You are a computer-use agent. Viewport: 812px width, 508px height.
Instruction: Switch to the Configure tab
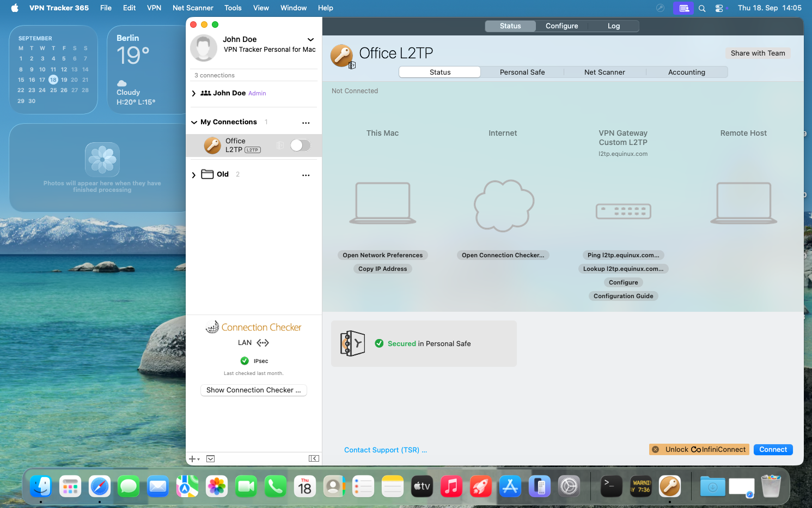click(561, 26)
